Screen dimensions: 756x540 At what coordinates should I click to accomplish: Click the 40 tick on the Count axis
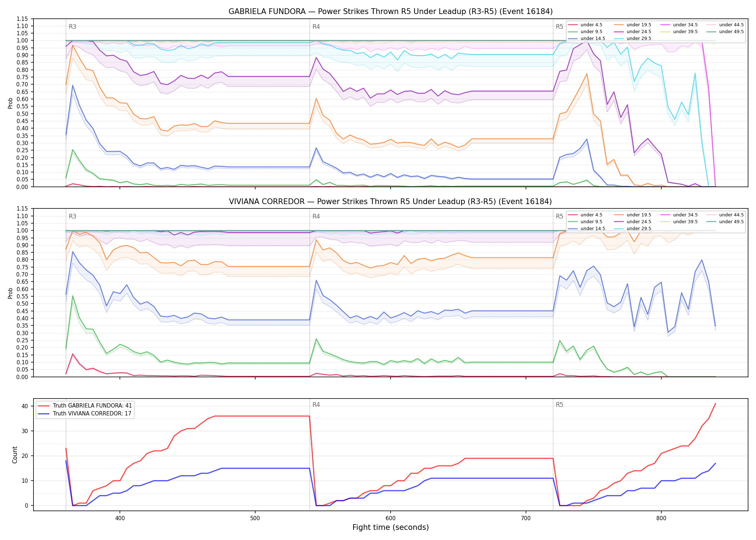(25, 406)
